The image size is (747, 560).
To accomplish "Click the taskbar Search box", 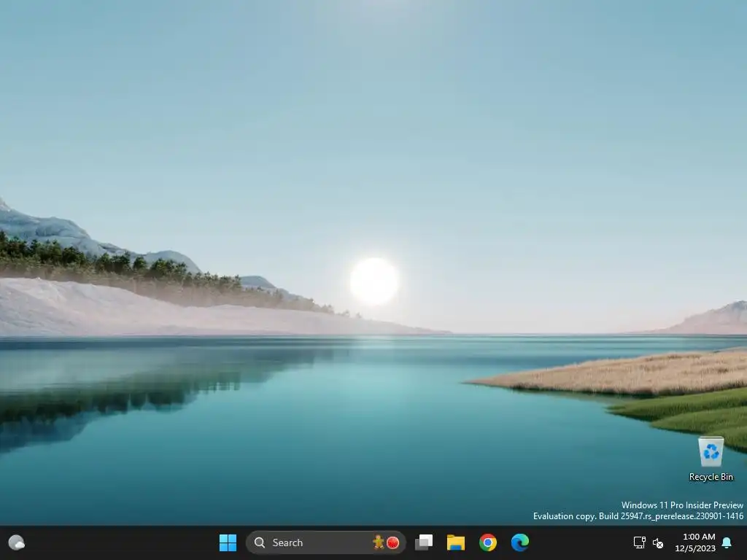I will click(x=326, y=542).
